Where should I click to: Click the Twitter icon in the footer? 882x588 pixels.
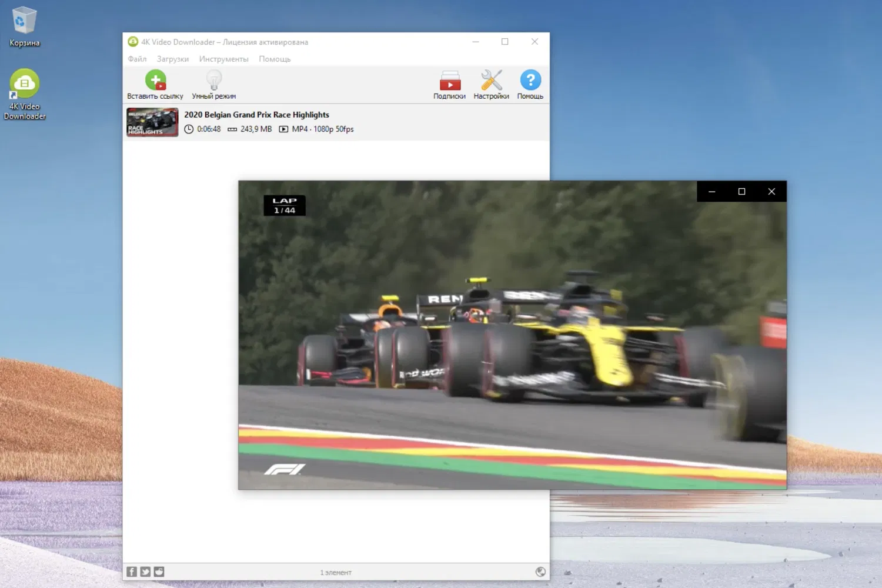(145, 571)
